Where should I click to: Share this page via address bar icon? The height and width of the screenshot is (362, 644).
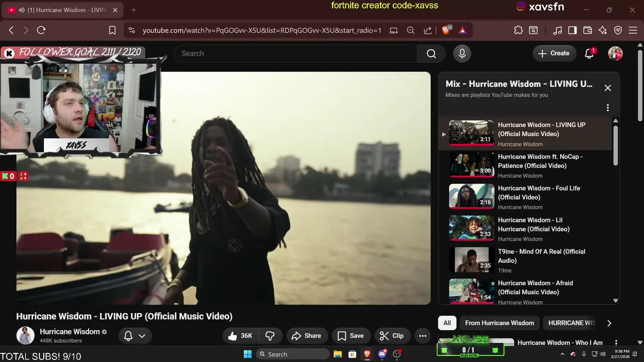coord(428,30)
